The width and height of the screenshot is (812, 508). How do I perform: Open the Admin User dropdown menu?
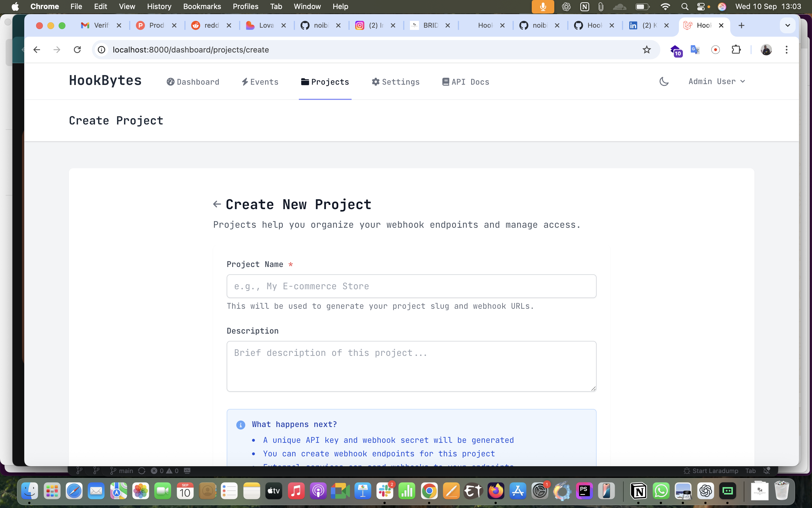coord(716,81)
